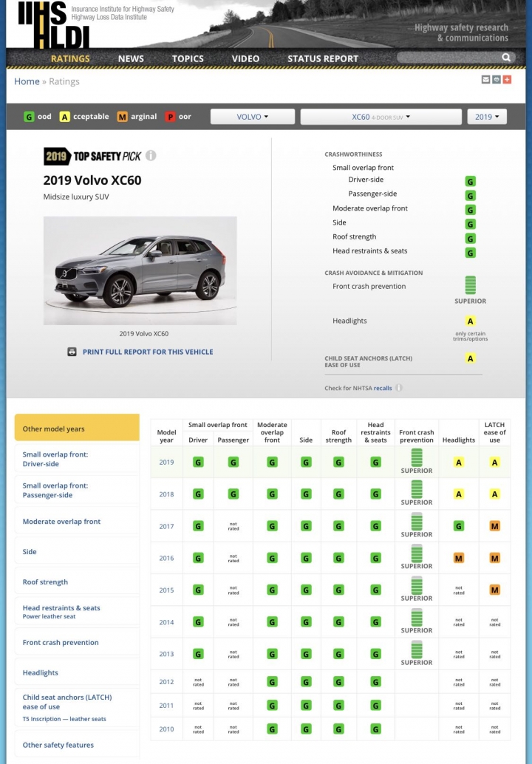
Task: Click the 2010 model year link
Action: click(x=166, y=729)
